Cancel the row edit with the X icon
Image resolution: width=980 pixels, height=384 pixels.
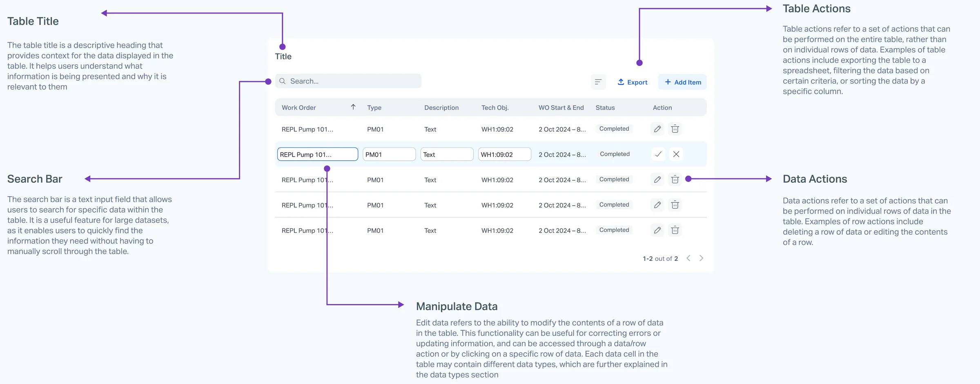(676, 154)
